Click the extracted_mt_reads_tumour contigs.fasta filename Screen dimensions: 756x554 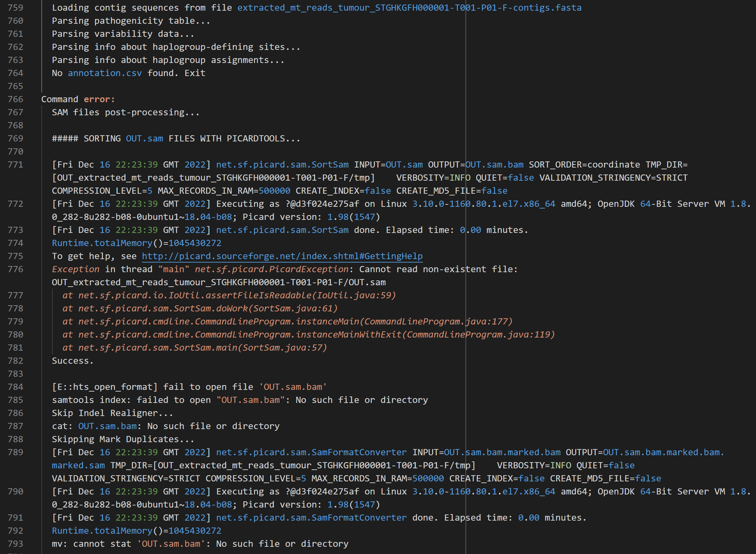(x=410, y=8)
